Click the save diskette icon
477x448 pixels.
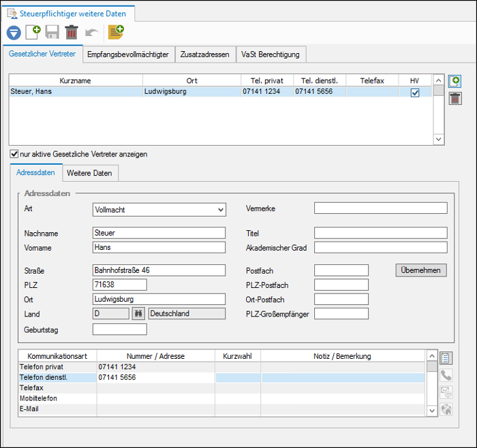pyautogui.click(x=52, y=32)
